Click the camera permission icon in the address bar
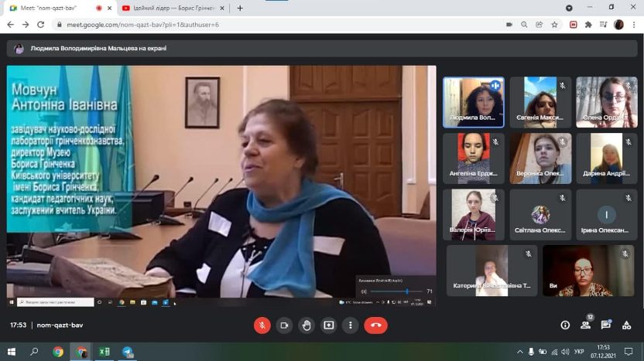644x361 pixels. (x=509, y=25)
